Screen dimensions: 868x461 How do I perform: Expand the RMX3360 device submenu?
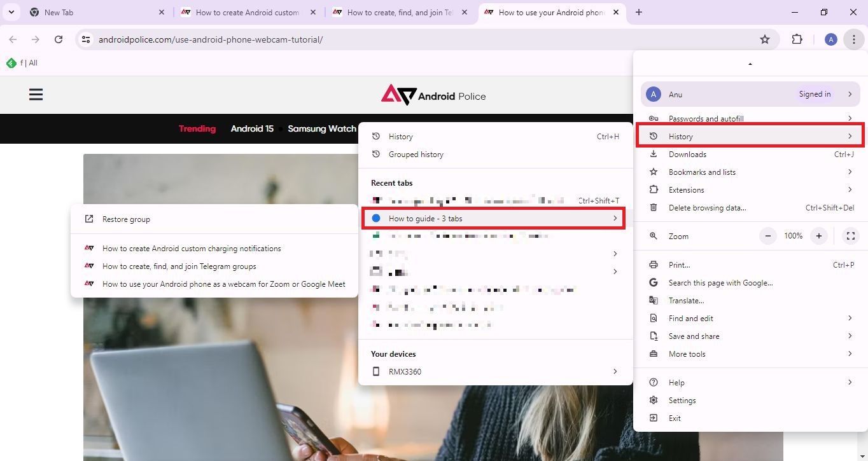(495, 371)
